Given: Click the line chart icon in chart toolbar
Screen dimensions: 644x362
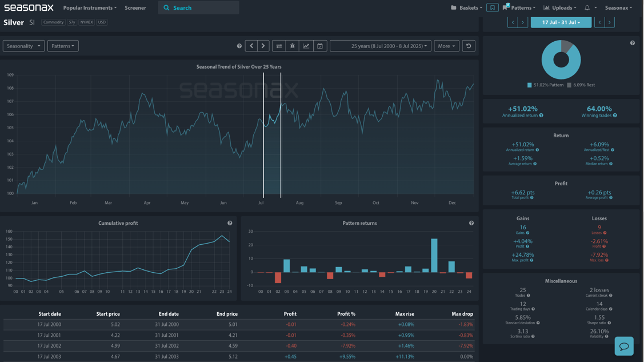Looking at the screenshot, I should (306, 46).
